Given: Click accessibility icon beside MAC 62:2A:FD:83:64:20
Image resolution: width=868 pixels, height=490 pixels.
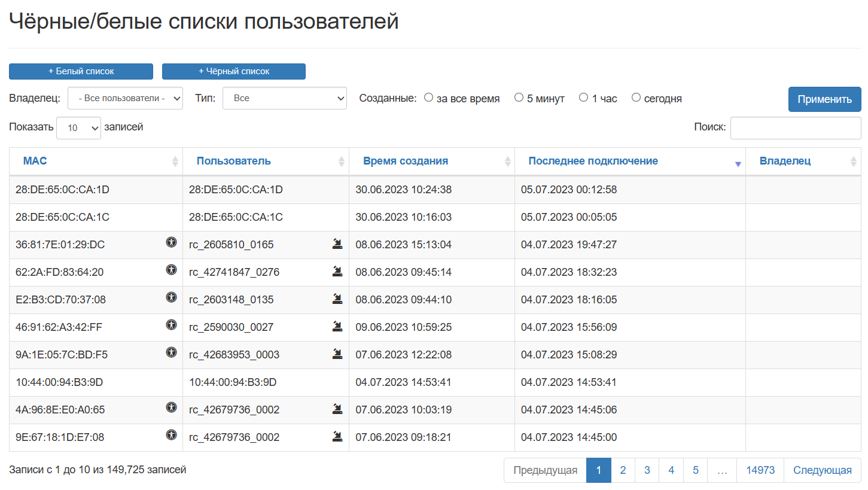Looking at the screenshot, I should [x=172, y=270].
